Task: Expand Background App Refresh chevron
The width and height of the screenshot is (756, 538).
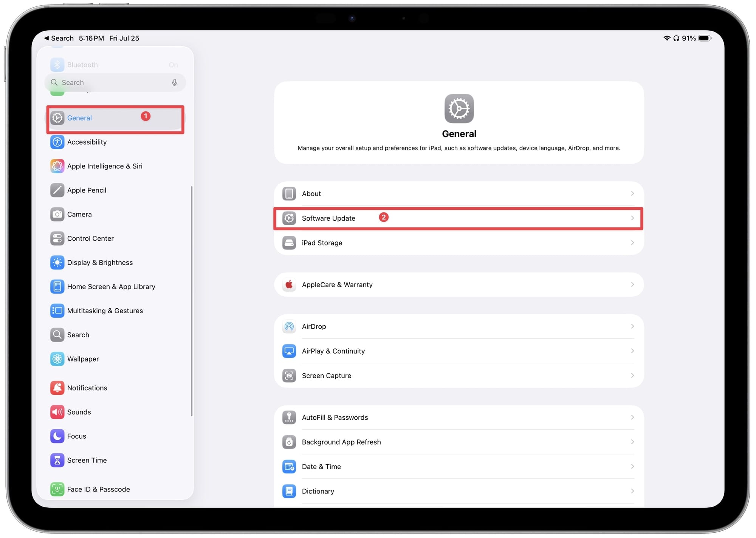Action: click(632, 442)
